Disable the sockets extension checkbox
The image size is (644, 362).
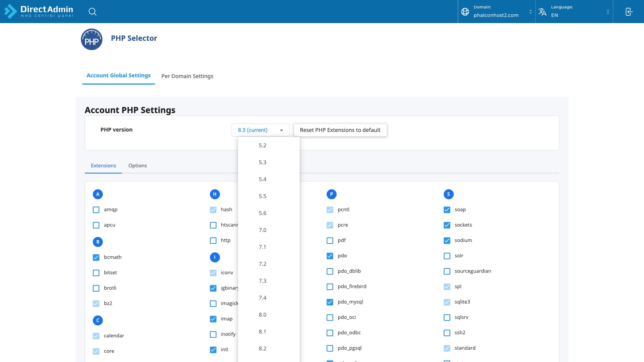447,225
